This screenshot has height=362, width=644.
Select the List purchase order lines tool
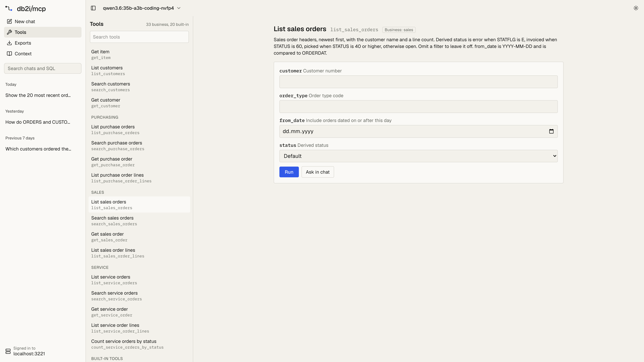pos(139,178)
